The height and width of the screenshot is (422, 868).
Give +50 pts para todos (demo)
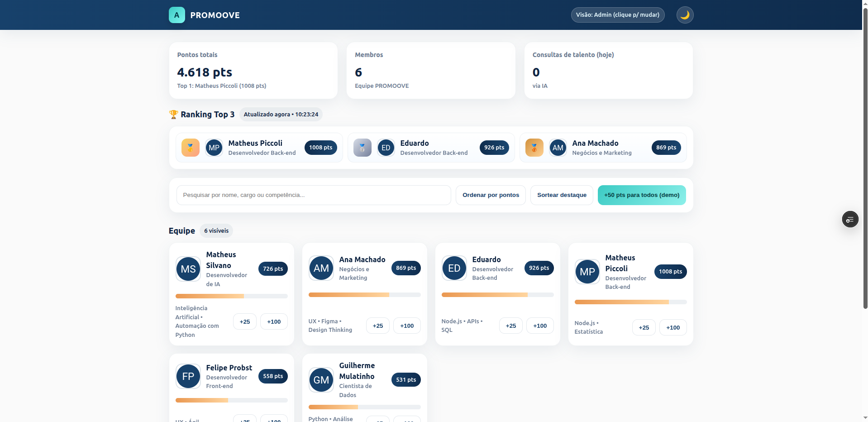641,195
